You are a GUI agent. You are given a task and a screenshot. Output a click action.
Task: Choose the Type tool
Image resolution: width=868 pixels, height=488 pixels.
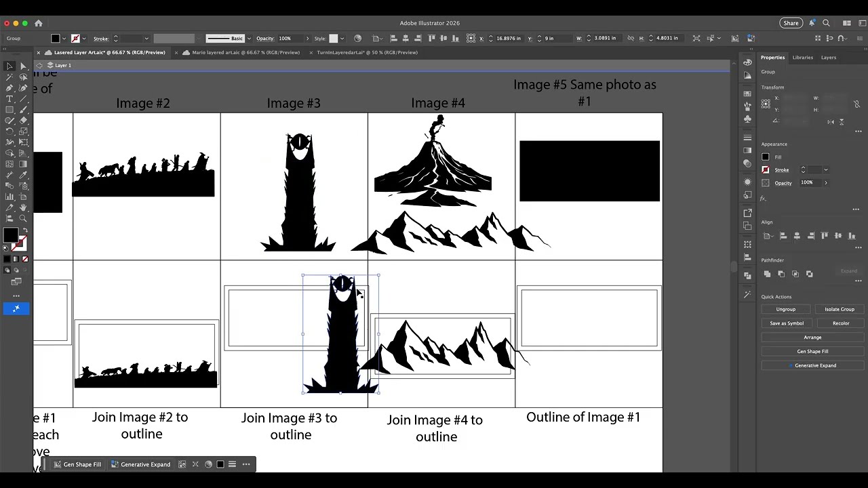coord(9,99)
